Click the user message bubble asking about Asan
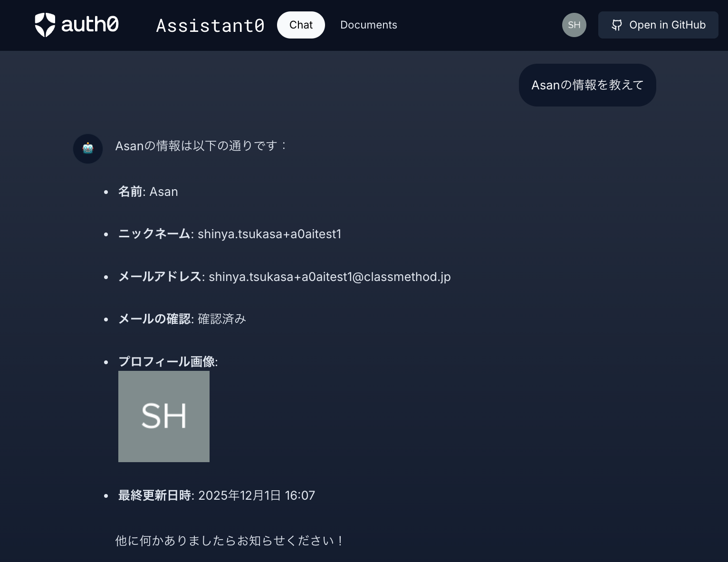The height and width of the screenshot is (562, 728). 587,85
